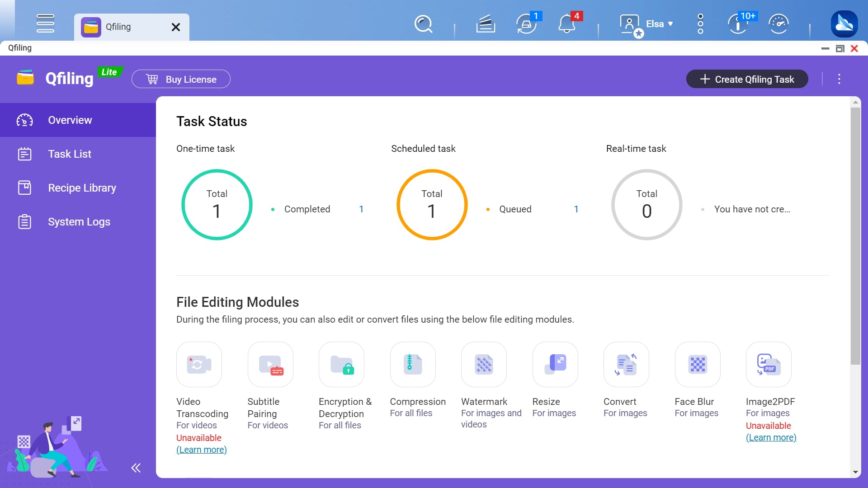Click the Compression module icon
Screen dimensions: 868x488
pos(412,364)
